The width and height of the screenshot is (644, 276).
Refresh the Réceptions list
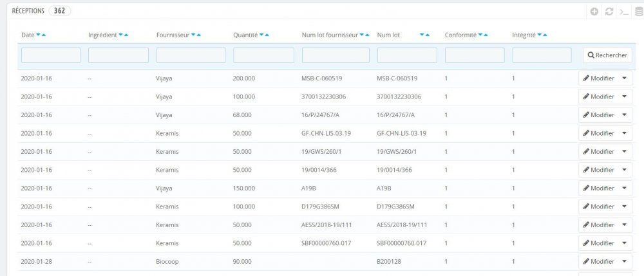(609, 12)
